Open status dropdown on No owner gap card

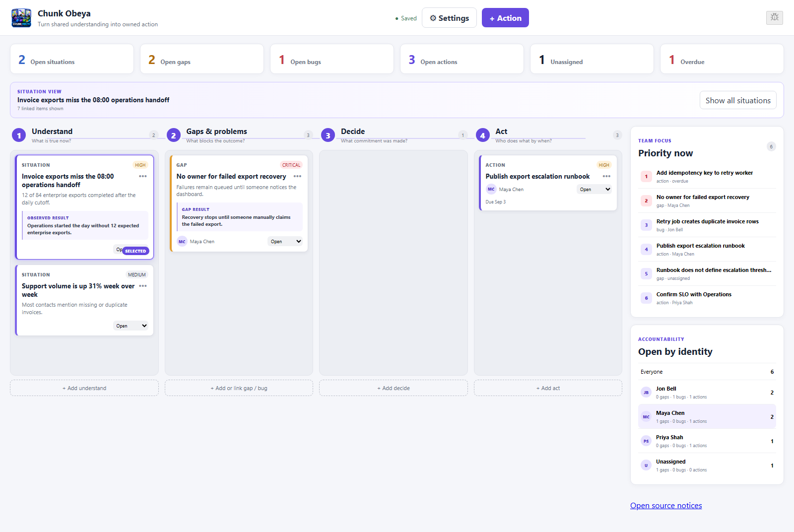click(x=285, y=241)
